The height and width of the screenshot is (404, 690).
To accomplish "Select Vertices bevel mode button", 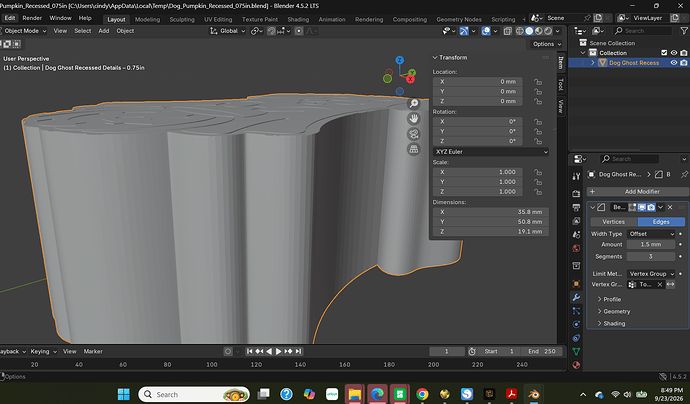I will click(614, 222).
